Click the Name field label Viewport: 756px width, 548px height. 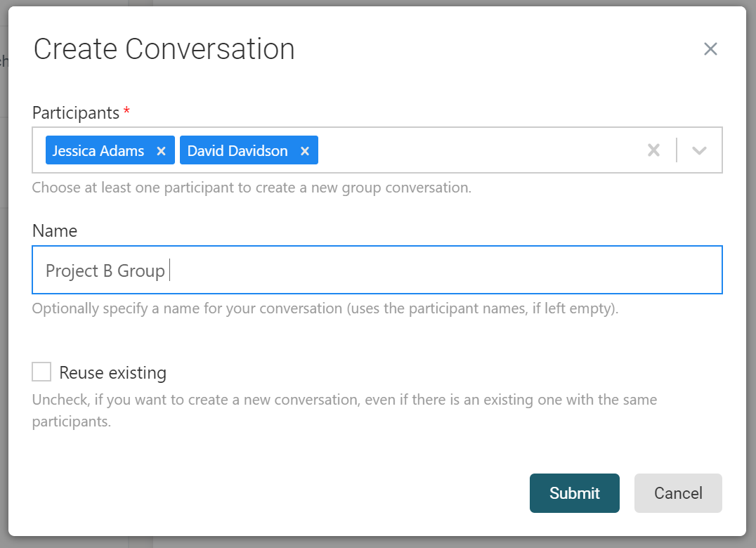pos(55,230)
